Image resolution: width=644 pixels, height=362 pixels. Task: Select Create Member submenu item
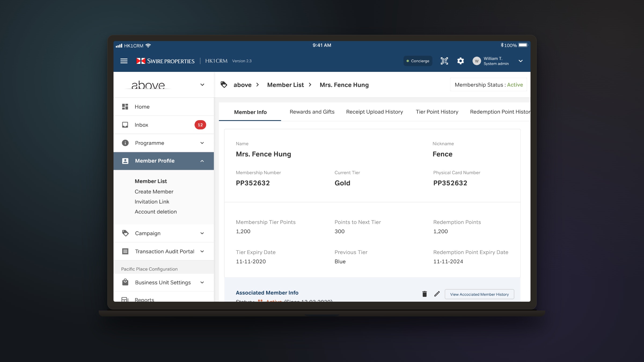[x=154, y=191]
